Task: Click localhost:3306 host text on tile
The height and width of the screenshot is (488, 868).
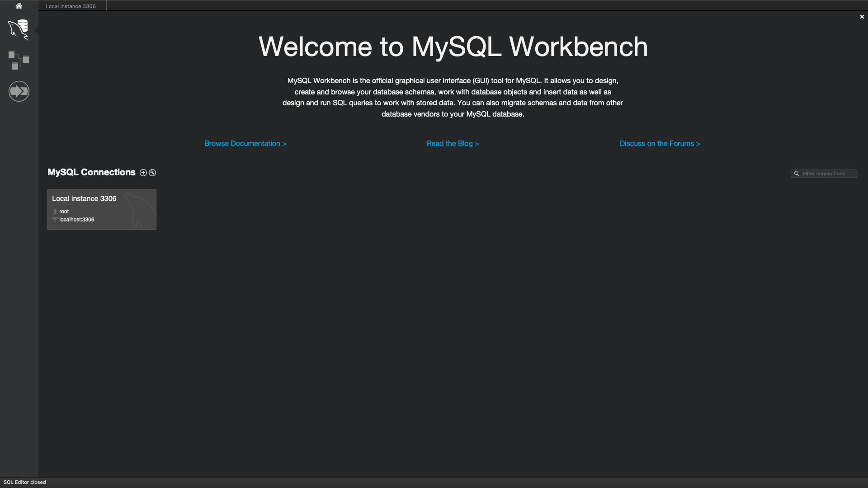Action: [76, 220]
